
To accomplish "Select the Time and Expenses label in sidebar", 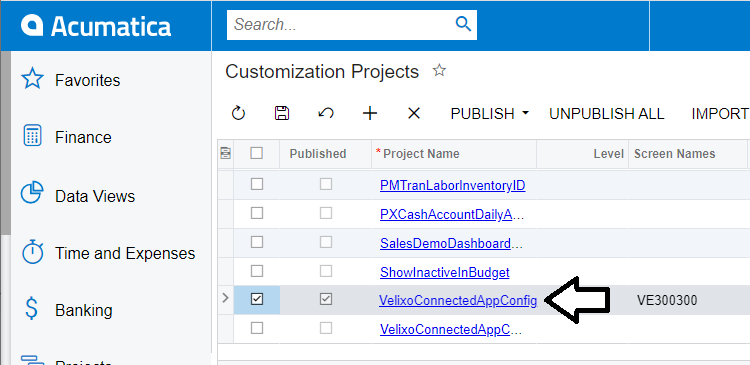I will coord(125,253).
